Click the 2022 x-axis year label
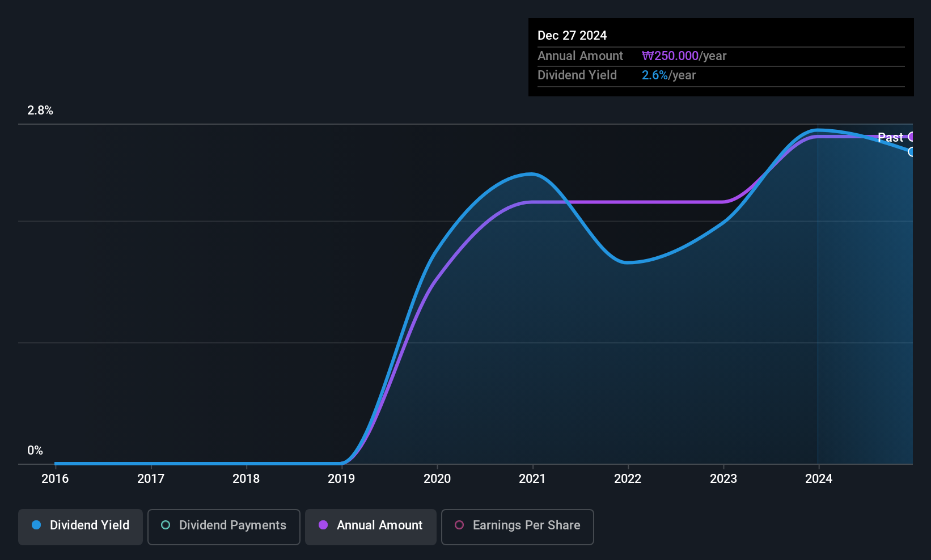The width and height of the screenshot is (931, 560). 628,479
